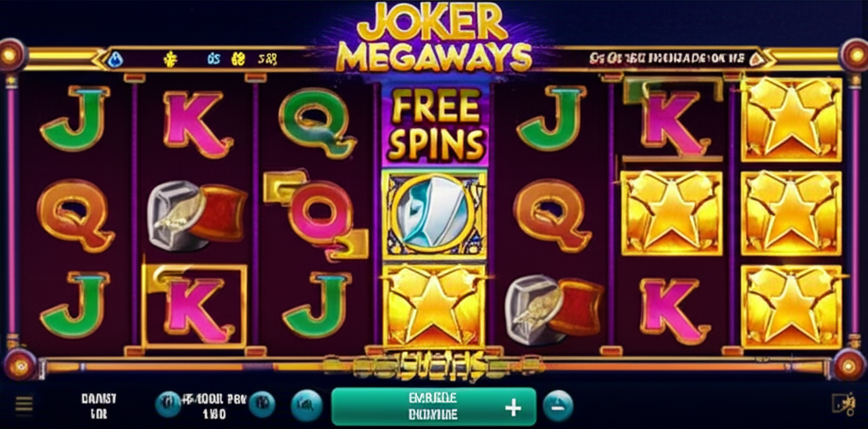Select the joker mask symbol in center reel
The height and width of the screenshot is (429, 868).
(x=435, y=214)
